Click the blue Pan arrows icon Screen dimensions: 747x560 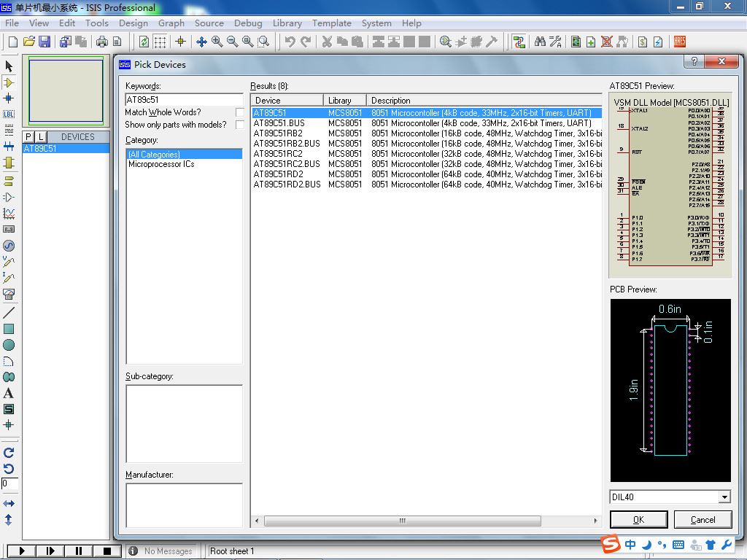click(x=201, y=42)
